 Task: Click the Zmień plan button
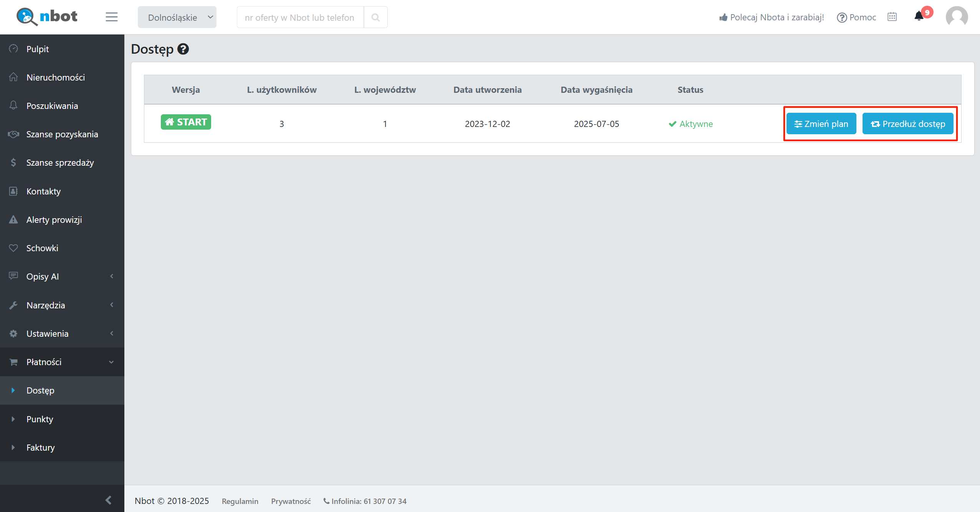821,124
